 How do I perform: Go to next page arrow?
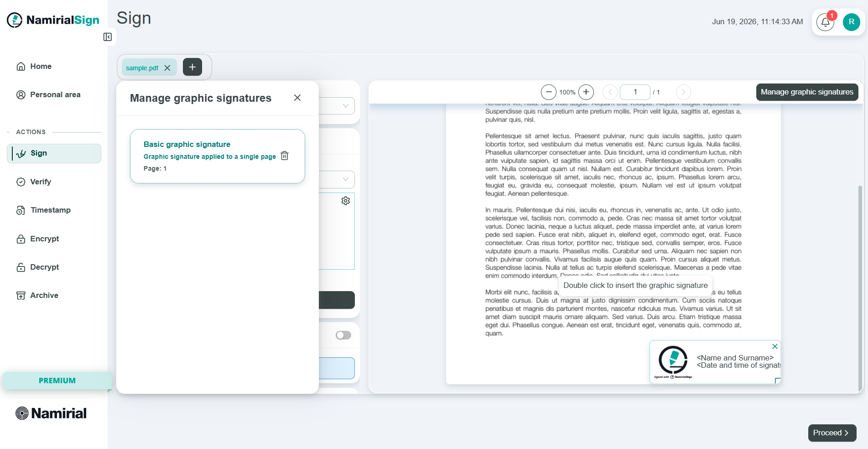pyautogui.click(x=683, y=92)
